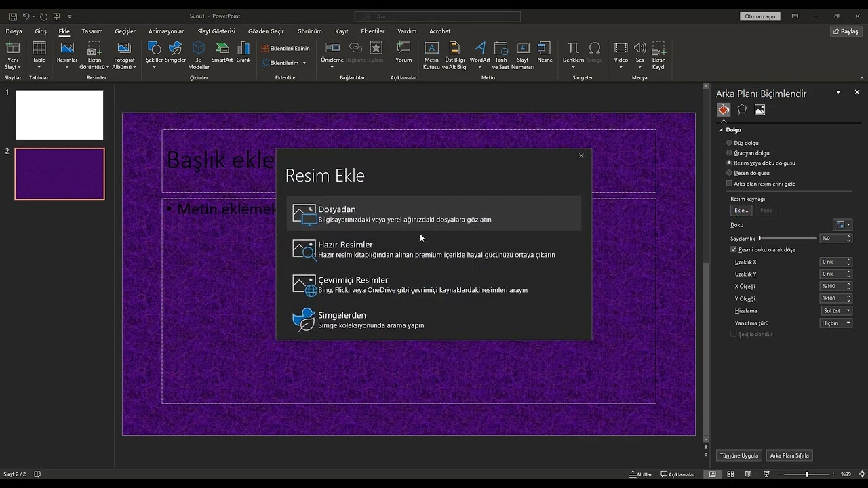
Task: Click Ekran Görüntüsü ribbon icon
Action: pos(94,56)
